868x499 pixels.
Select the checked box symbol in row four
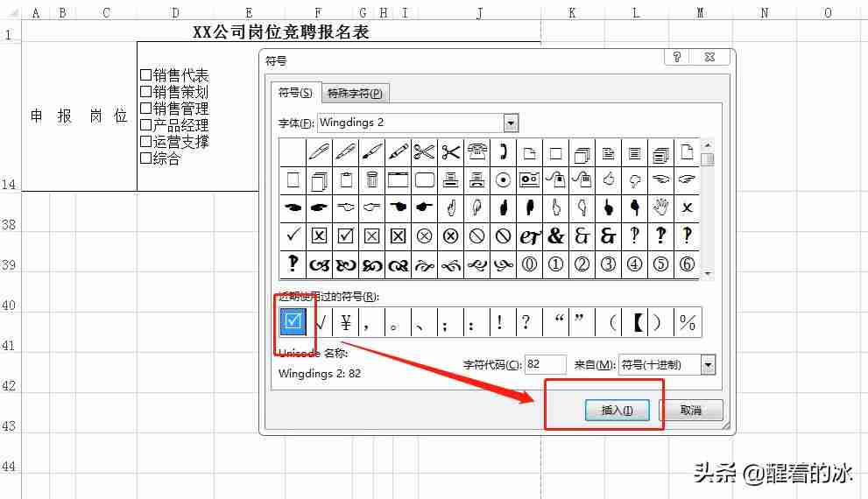(345, 235)
